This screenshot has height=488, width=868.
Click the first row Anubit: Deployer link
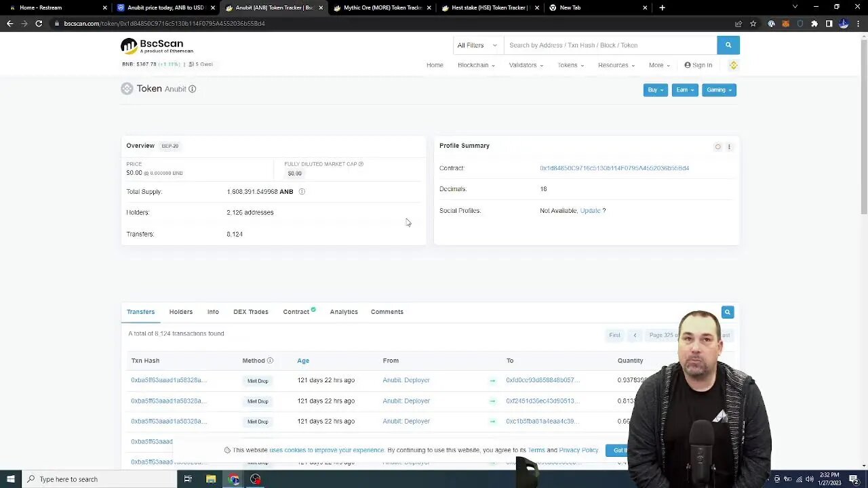pos(406,380)
